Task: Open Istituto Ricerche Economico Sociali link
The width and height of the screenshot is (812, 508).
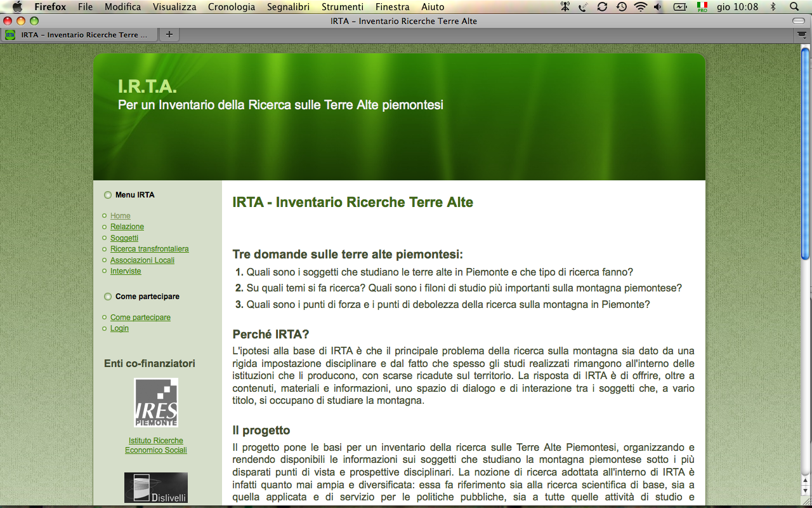Action: click(x=156, y=445)
